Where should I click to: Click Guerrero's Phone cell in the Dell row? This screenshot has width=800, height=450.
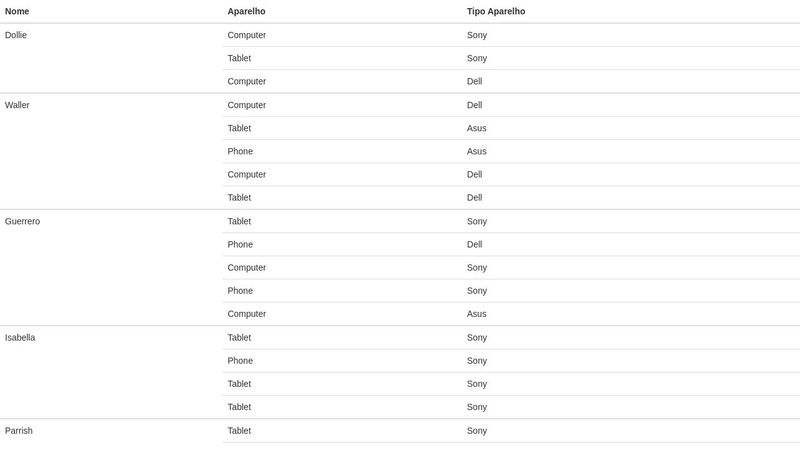point(240,244)
